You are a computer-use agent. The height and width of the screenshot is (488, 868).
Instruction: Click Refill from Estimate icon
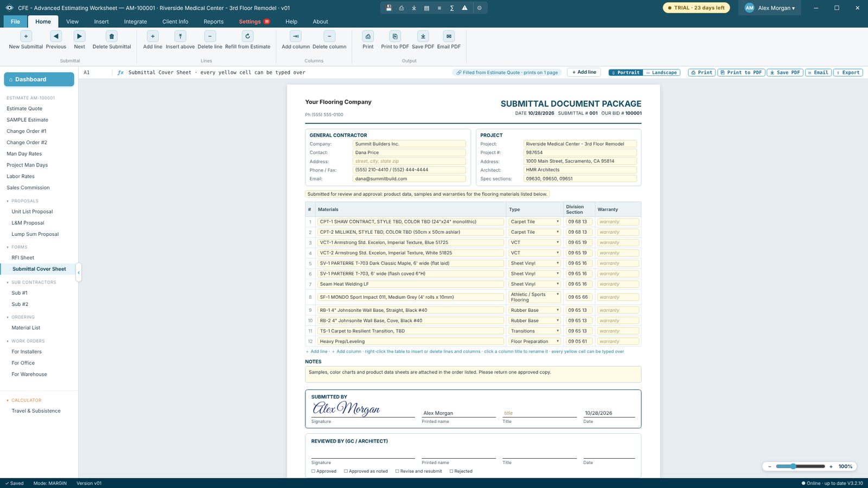[247, 36]
